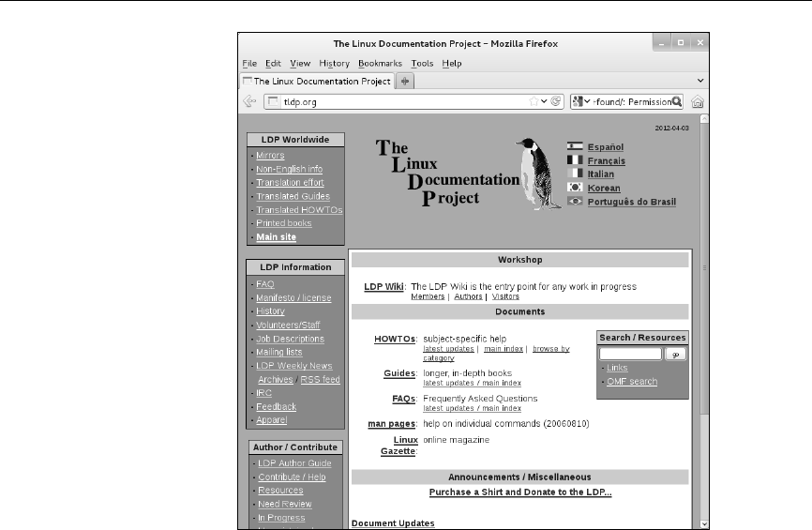Viewport: 812px width, 530px height.
Task: Close the Firefox window
Action: click(x=699, y=42)
